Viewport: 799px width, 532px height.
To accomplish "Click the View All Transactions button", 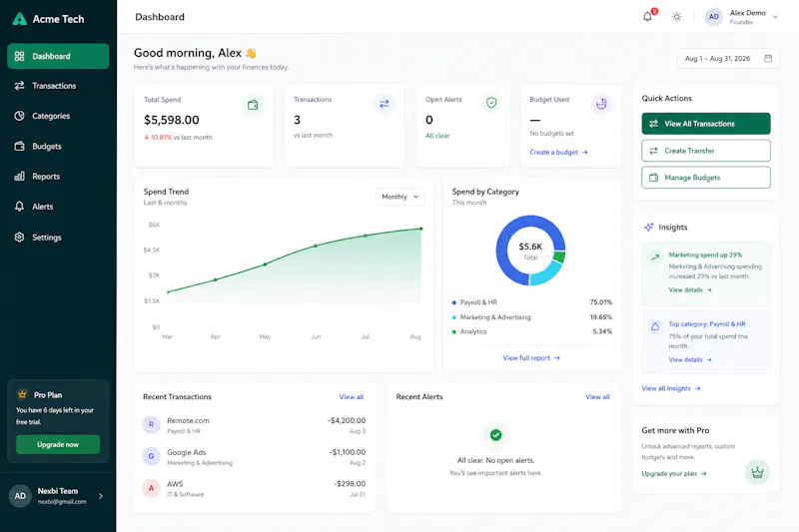I will 706,124.
